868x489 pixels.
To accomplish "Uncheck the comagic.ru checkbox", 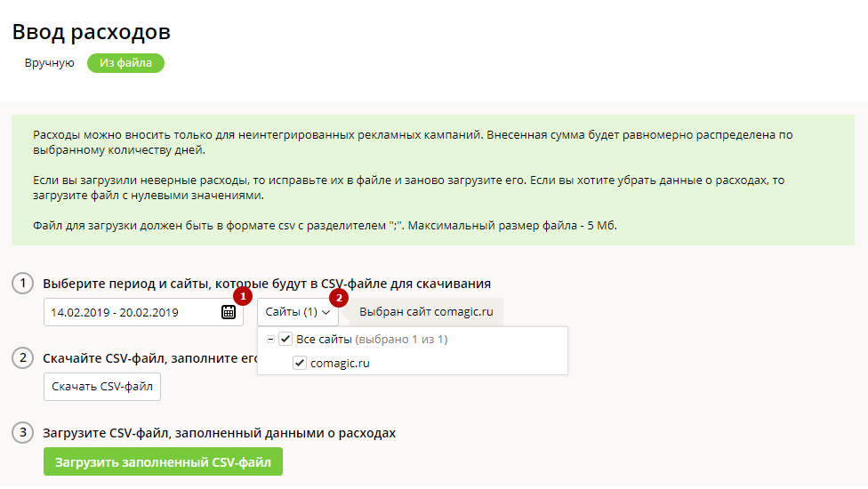I will 300,363.
